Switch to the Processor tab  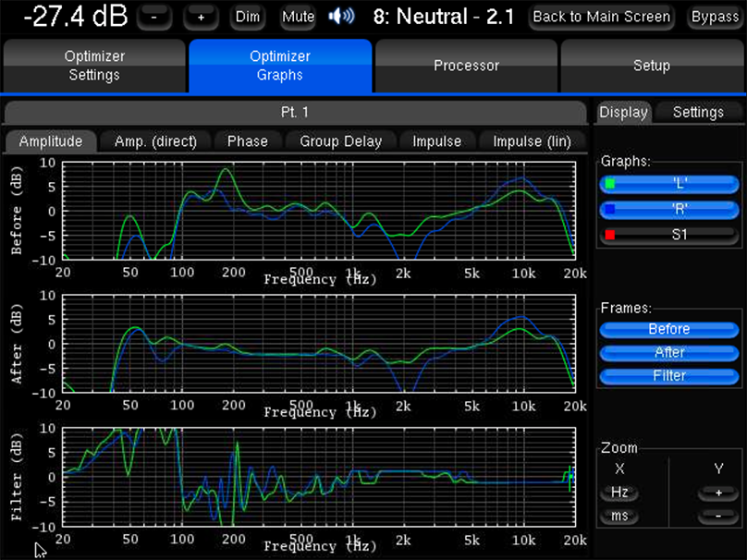tap(466, 66)
